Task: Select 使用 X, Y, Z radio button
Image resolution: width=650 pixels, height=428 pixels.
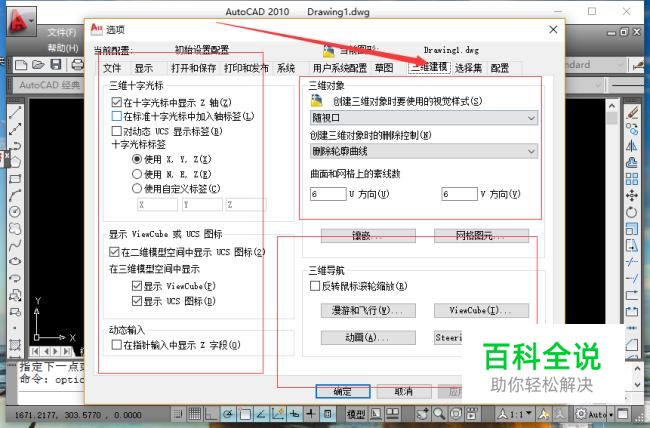Action: tap(137, 159)
